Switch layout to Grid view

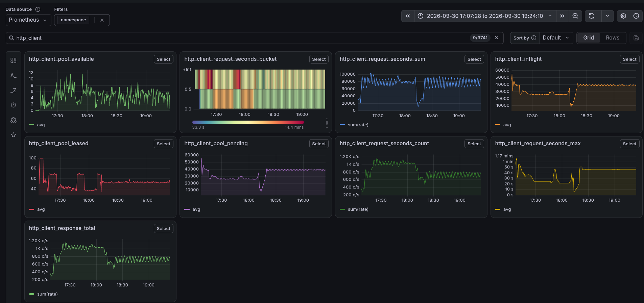pos(589,38)
